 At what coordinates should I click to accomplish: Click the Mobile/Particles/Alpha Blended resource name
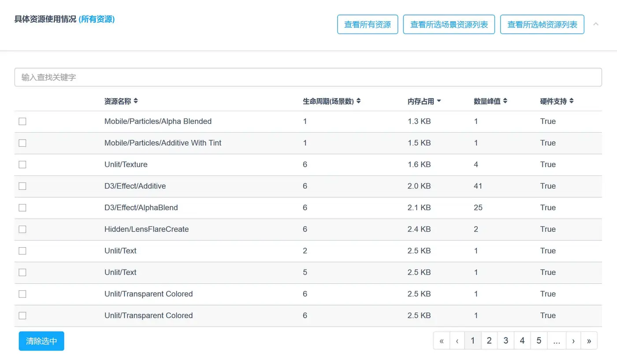click(158, 121)
